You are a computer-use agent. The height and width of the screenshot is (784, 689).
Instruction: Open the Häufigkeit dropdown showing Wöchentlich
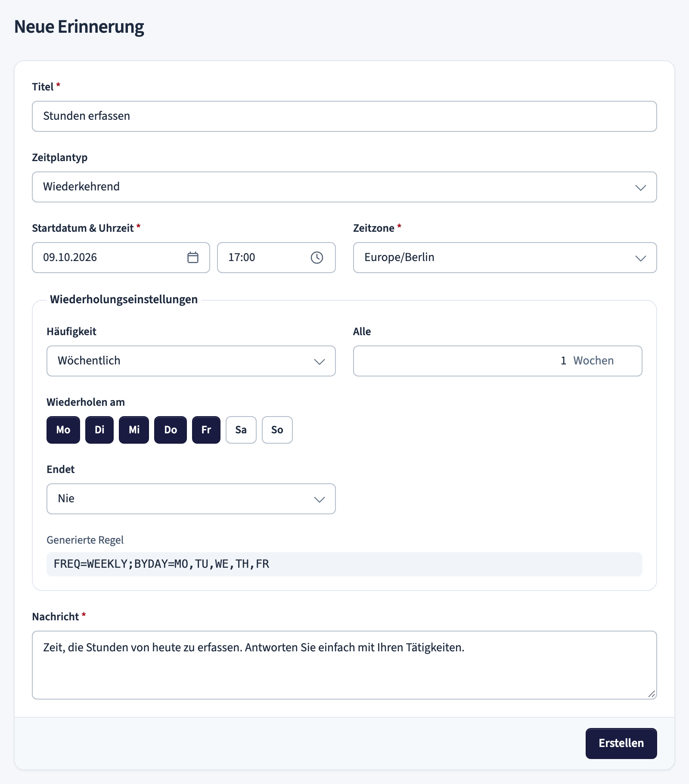(x=191, y=361)
